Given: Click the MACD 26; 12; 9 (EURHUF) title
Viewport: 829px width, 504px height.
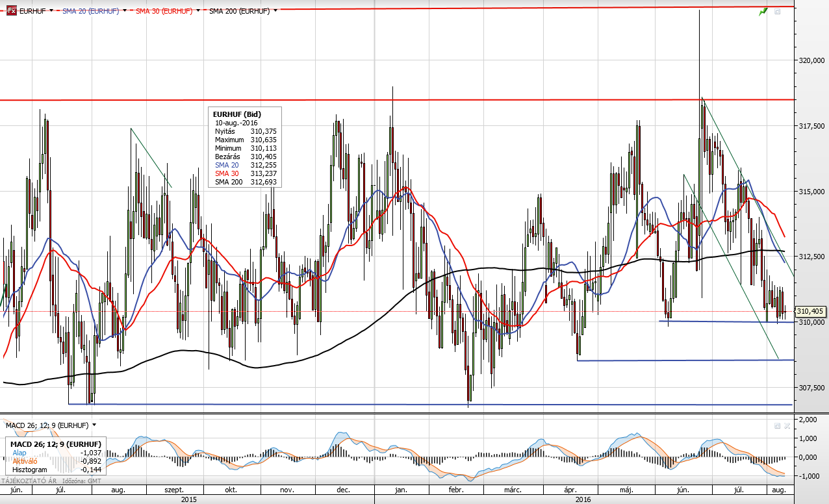Looking at the screenshot, I should (x=46, y=425).
